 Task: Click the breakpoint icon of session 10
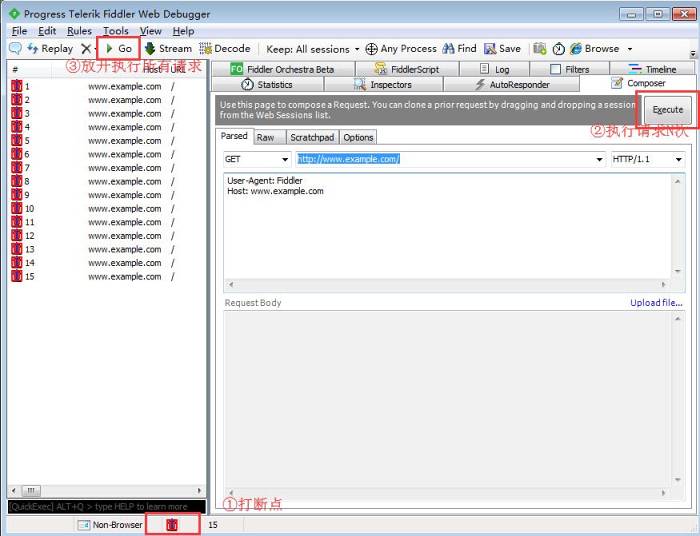pos(17,208)
